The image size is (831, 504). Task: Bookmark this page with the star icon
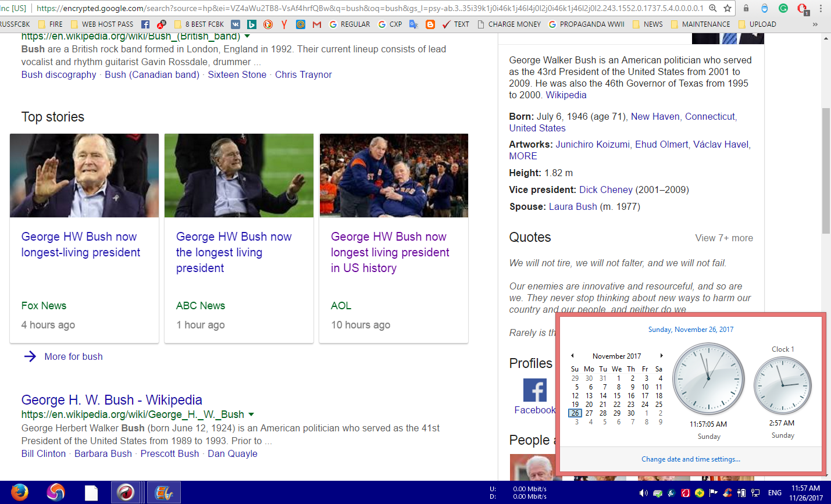(727, 8)
